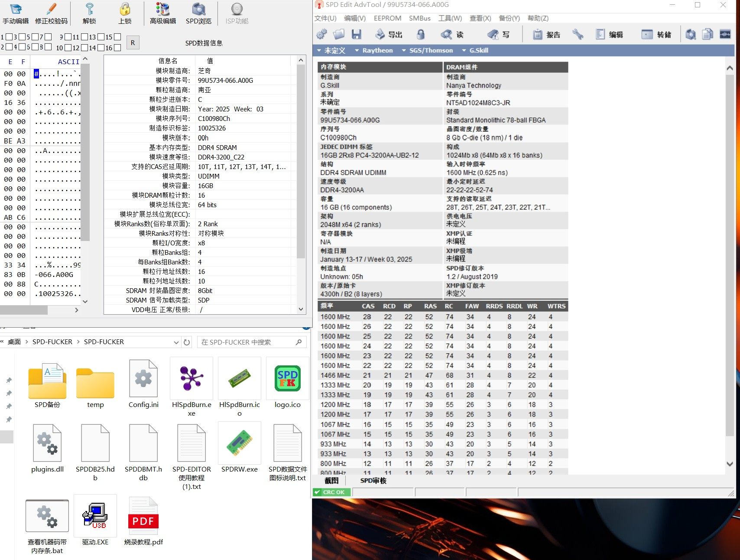740x560 pixels.
Task: Open the SPD-FUCKER address bar dropdown
Action: coord(176,342)
